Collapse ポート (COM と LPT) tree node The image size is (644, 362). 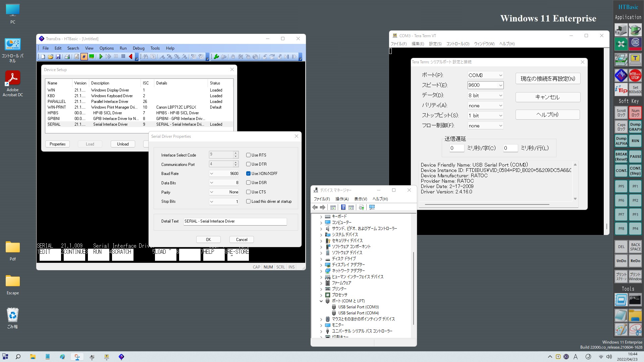(321, 301)
